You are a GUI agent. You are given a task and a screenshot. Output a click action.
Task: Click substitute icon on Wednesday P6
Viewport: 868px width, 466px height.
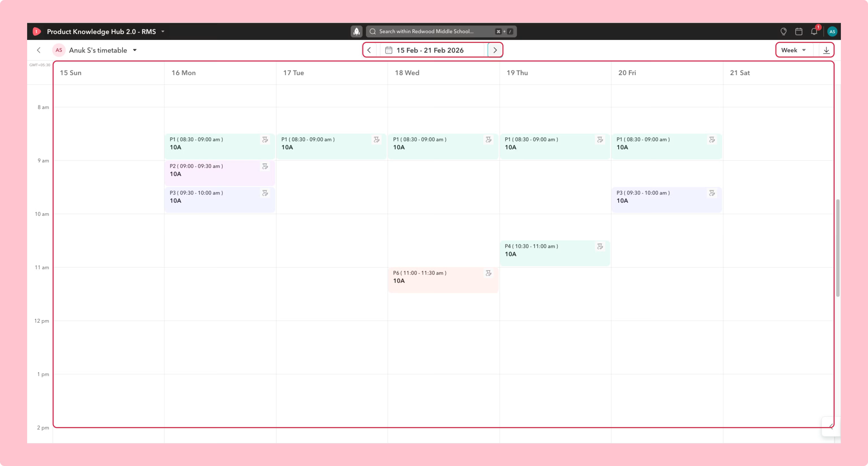point(489,273)
